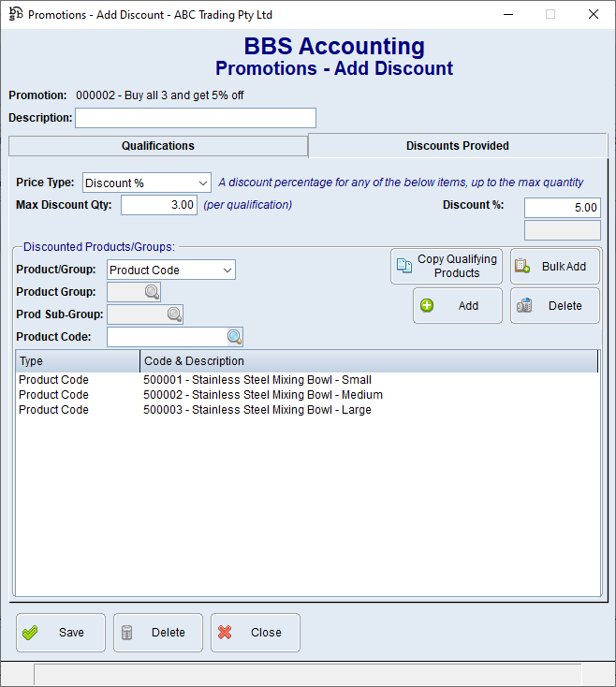The height and width of the screenshot is (687, 616).
Task: Click the Product Code search magnifier icon
Action: tap(234, 337)
